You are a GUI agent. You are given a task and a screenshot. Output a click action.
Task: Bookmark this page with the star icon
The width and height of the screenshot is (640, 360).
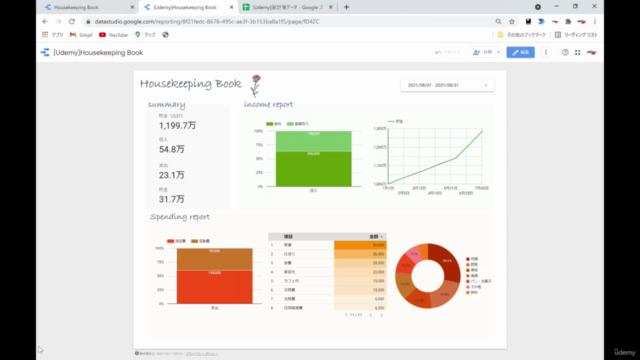point(512,22)
